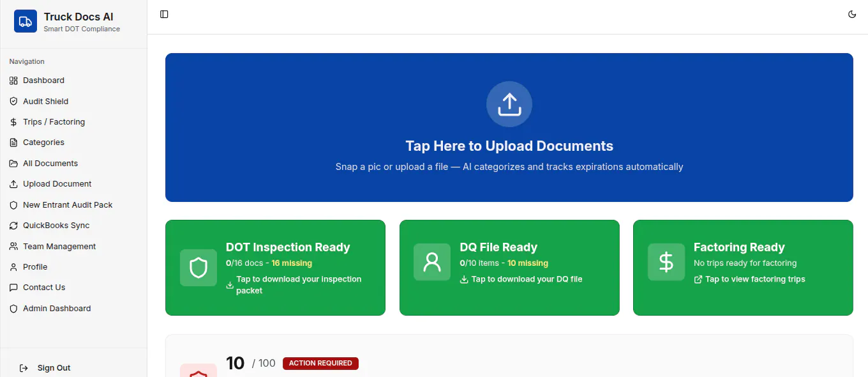Click the Contact Us chat bubble icon
The height and width of the screenshot is (377, 868).
[13, 288]
